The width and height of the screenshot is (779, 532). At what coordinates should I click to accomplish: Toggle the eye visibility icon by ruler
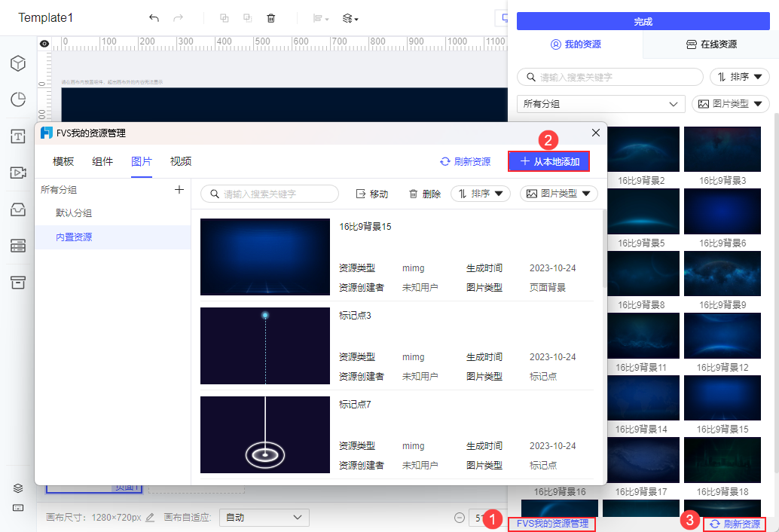coord(44,44)
